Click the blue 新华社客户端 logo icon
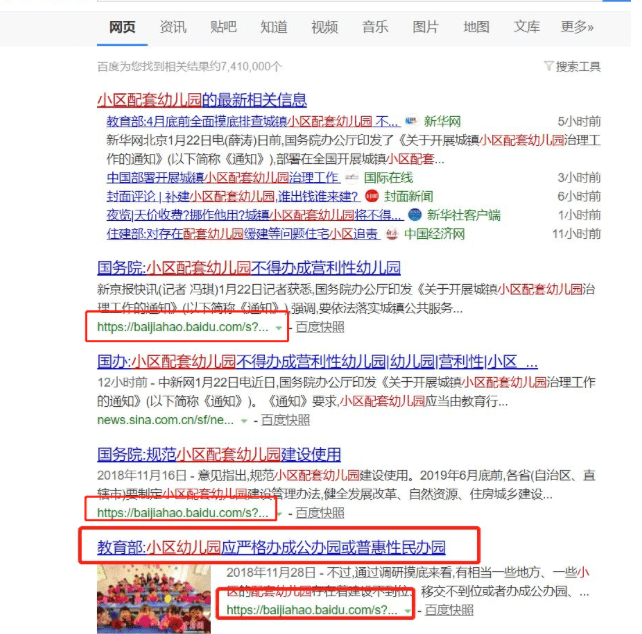 [415, 215]
